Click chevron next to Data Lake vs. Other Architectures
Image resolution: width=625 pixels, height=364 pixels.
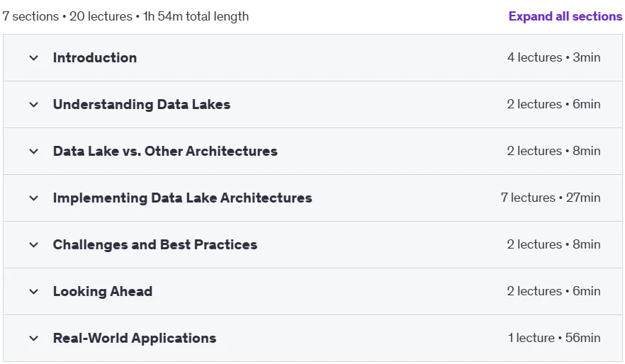[34, 152]
